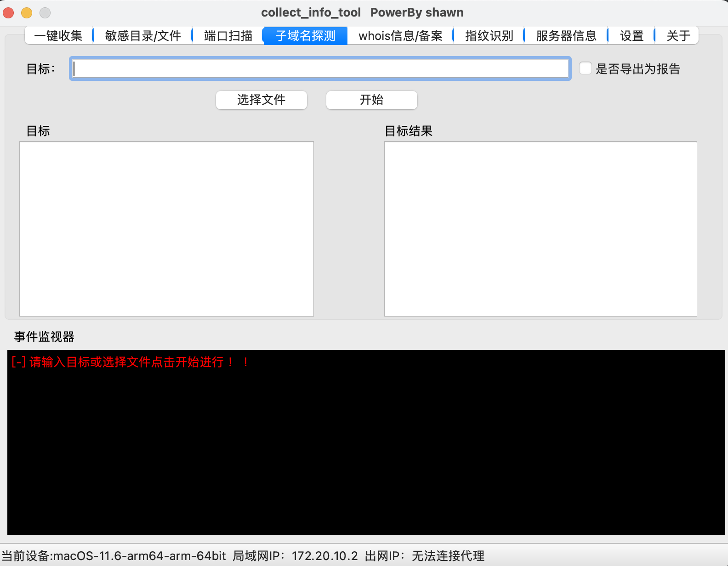
Task: Switch to the 指纹识别 tab
Action: 489,36
